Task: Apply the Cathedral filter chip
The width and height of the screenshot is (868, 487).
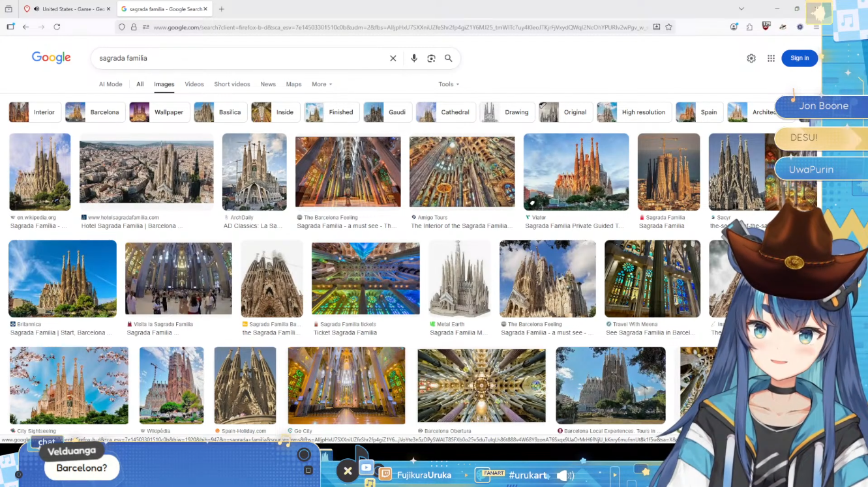Action: [446, 112]
